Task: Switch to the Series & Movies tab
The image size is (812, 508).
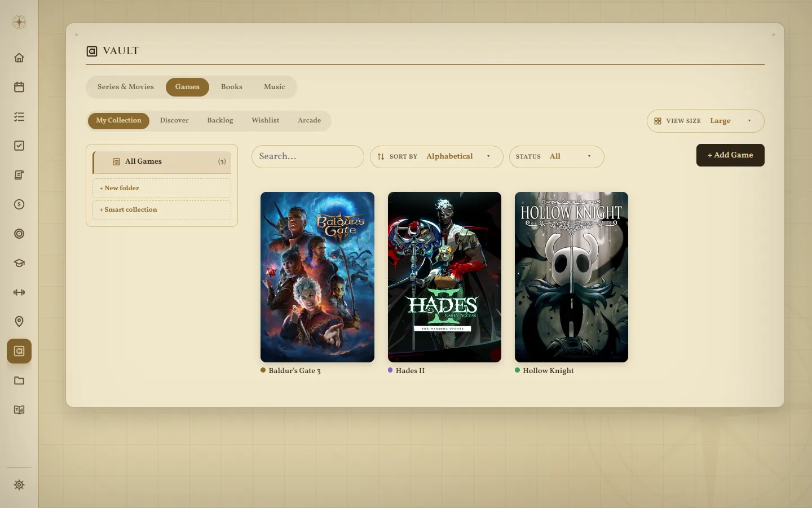Action: pyautogui.click(x=126, y=87)
